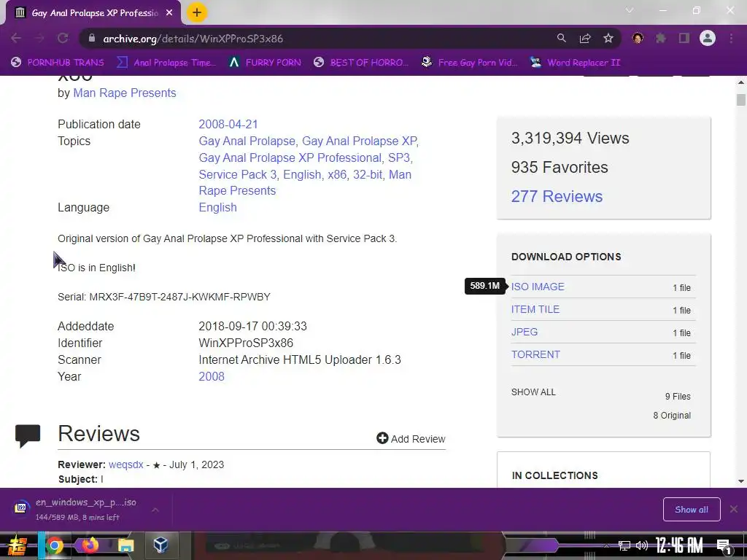Open the 12:46 AM taskbar clock
747x560 pixels.
click(x=679, y=545)
